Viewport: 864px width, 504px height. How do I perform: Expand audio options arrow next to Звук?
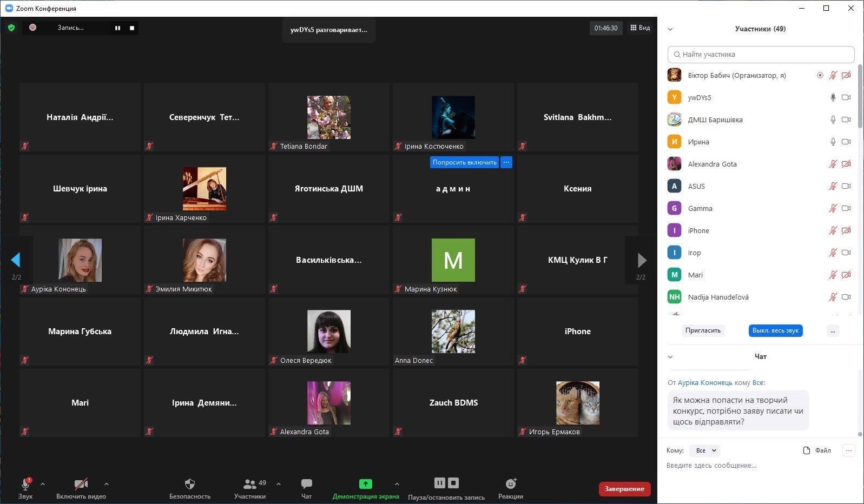(43, 484)
